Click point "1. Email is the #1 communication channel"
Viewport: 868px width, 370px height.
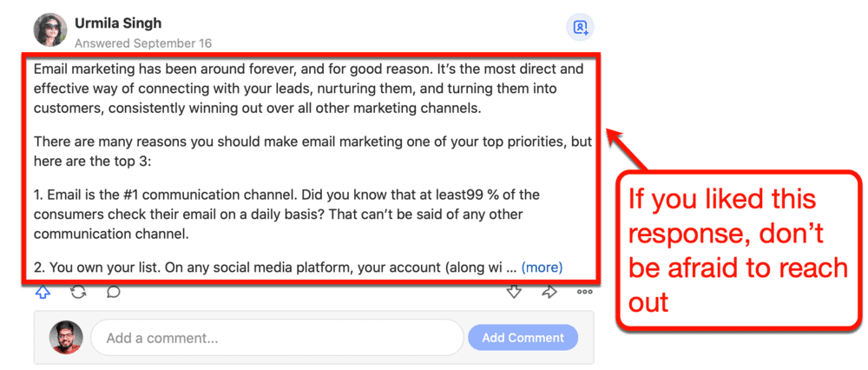point(286,214)
